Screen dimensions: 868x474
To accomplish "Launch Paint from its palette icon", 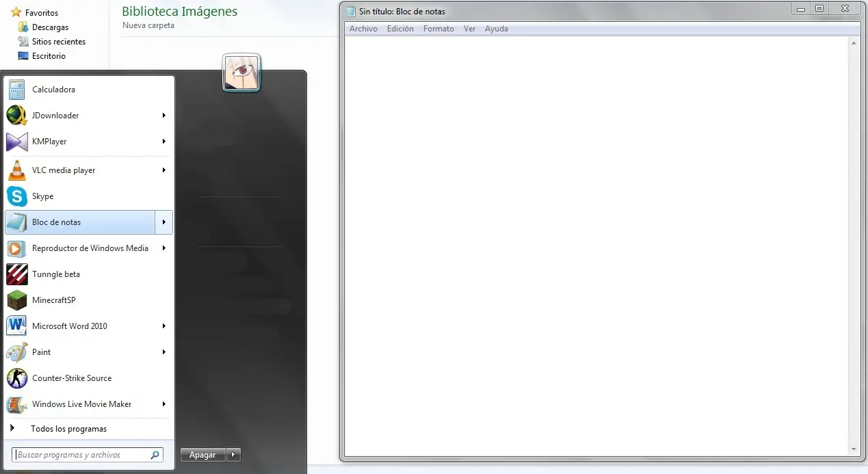I will [16, 352].
